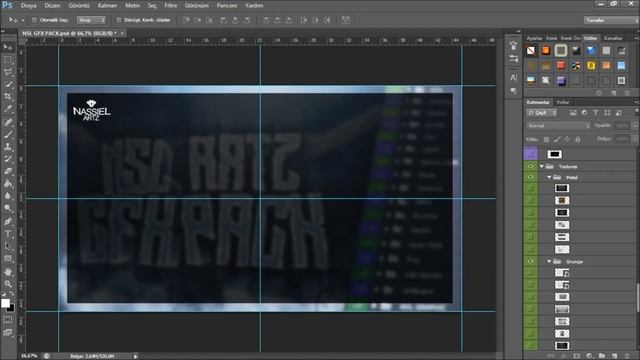Toggle the Otomatik Seç checkbox
Screen dimensions: 640x360
(x=35, y=20)
